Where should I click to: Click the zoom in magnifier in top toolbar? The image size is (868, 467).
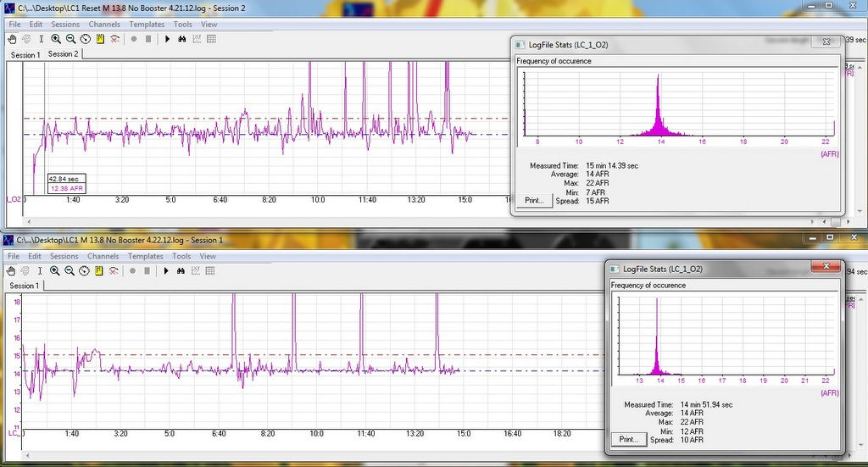[56, 39]
